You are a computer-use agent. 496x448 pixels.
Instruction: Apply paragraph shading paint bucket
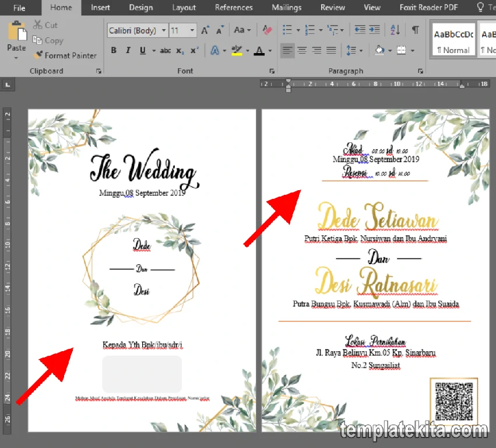pos(379,50)
